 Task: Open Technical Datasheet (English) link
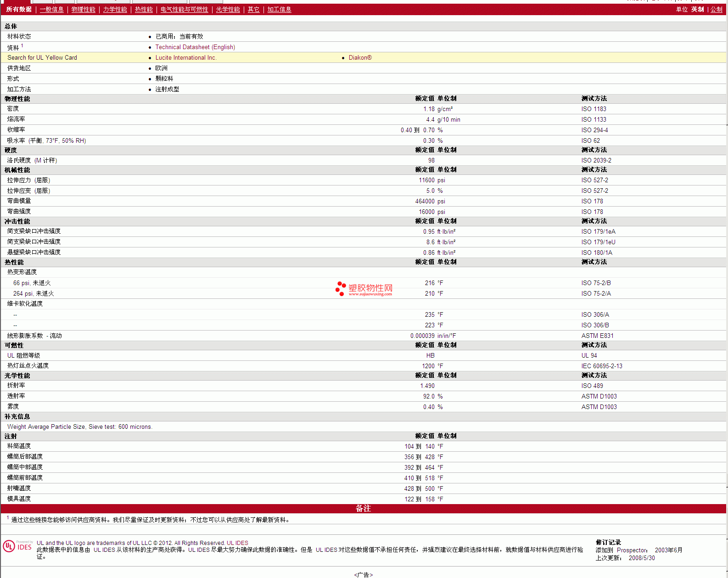point(195,47)
